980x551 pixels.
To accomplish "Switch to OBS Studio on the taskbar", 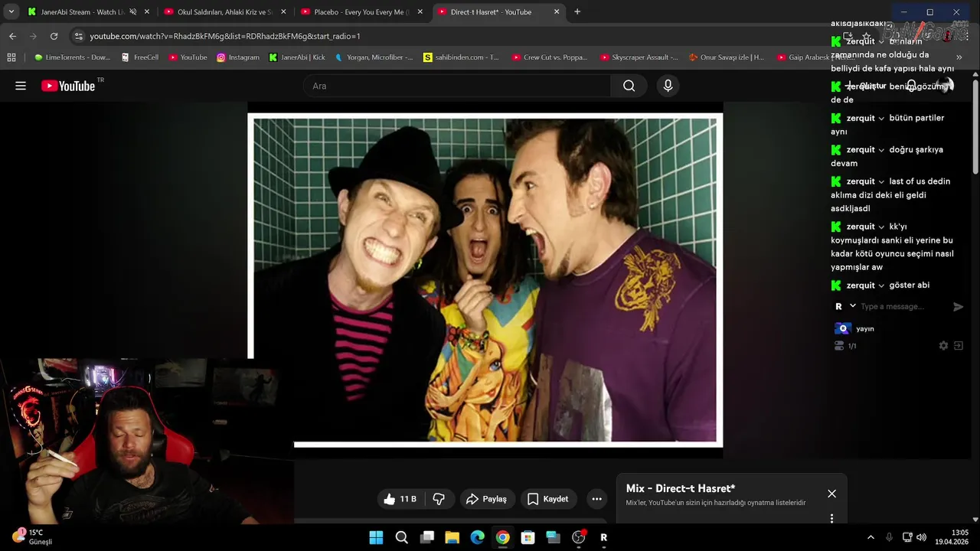I will coord(578,537).
